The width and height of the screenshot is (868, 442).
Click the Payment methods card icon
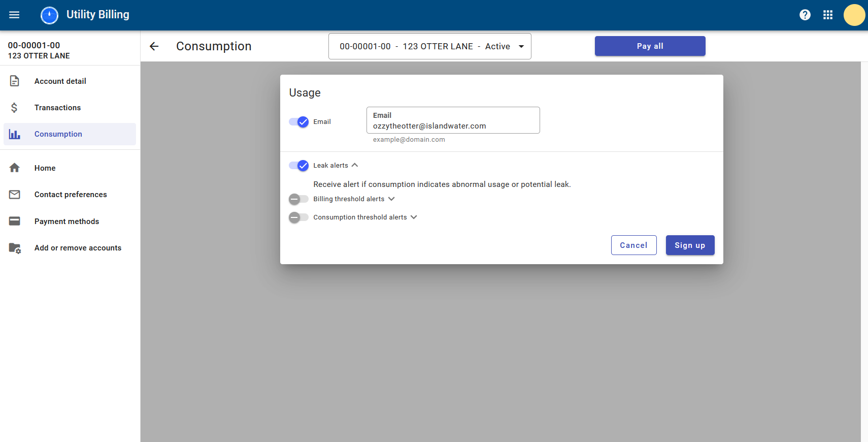15,221
